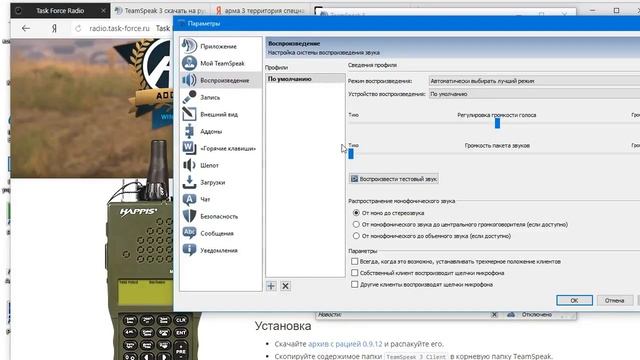Expand the Режим воспроизведения dropdown

click(x=534, y=81)
